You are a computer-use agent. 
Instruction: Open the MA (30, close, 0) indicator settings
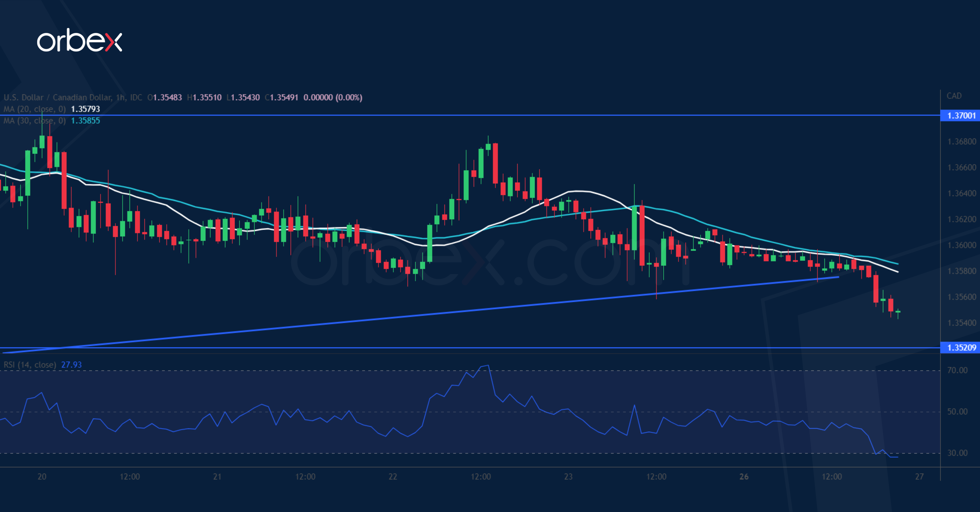pos(34,121)
